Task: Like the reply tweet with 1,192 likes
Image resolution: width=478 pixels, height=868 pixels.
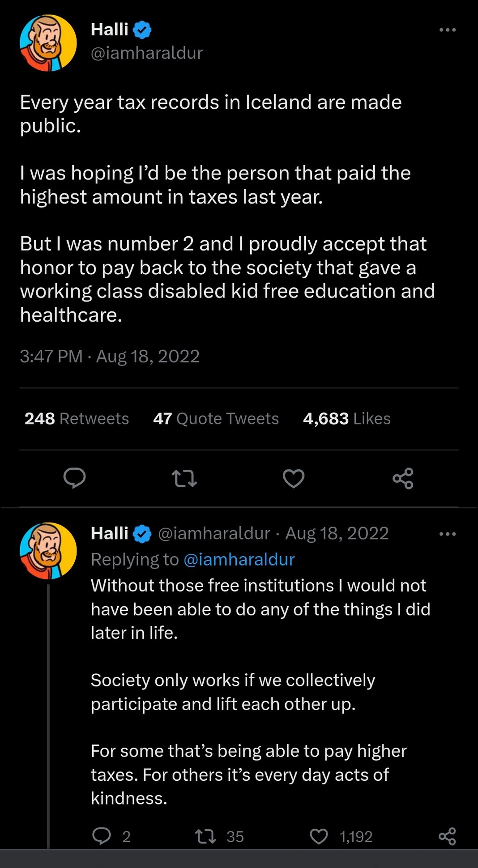Action: [x=319, y=836]
